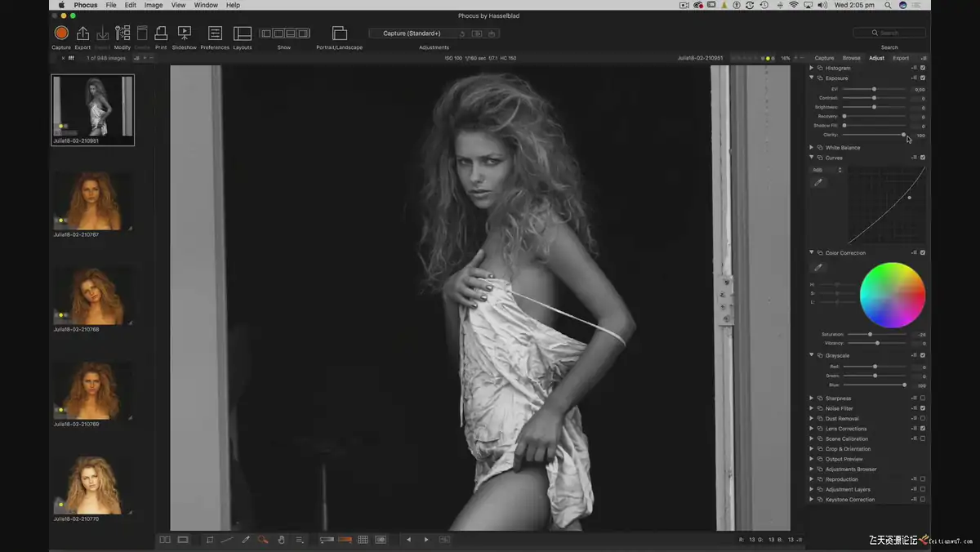
Task: Click the Adjust tab
Action: (876, 58)
